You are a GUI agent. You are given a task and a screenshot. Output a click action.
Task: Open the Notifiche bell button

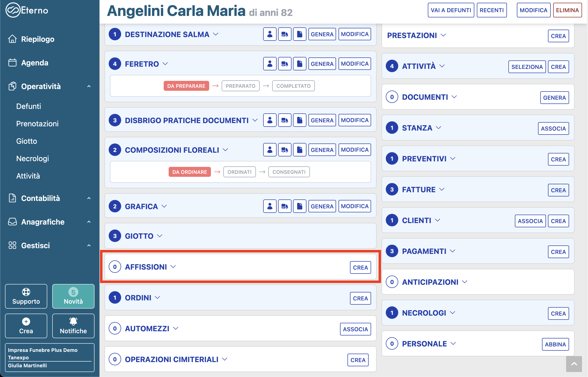tap(73, 326)
